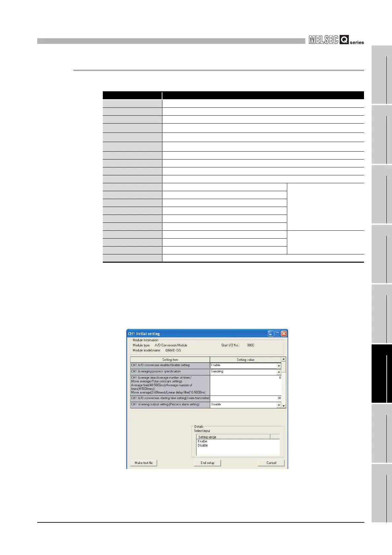Click the A/D Conversion Module type text

[x=171, y=345]
